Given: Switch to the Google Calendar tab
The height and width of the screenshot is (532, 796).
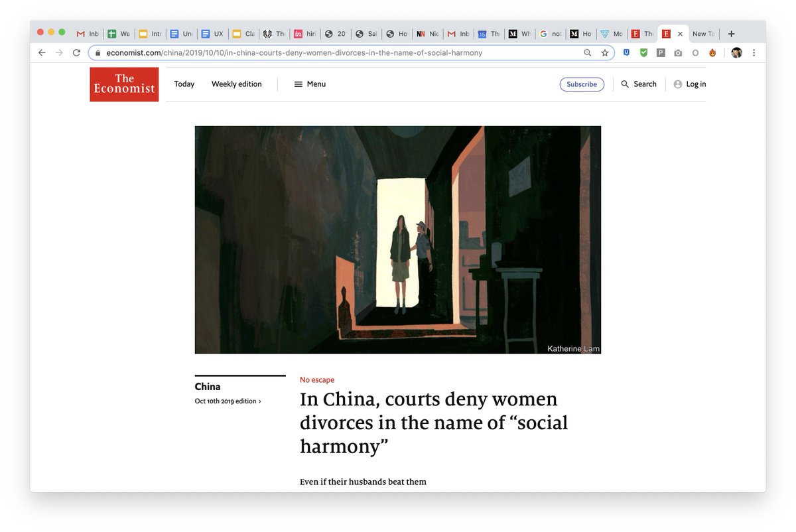Looking at the screenshot, I should click(490, 34).
